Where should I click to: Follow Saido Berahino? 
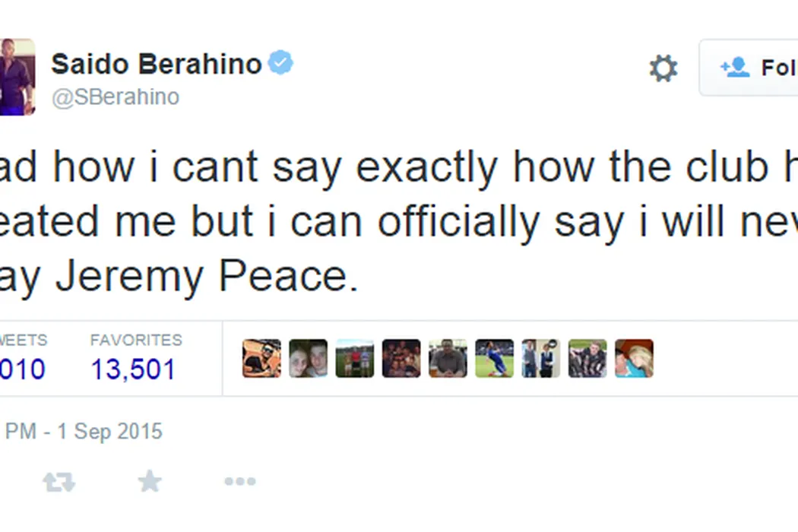click(752, 68)
